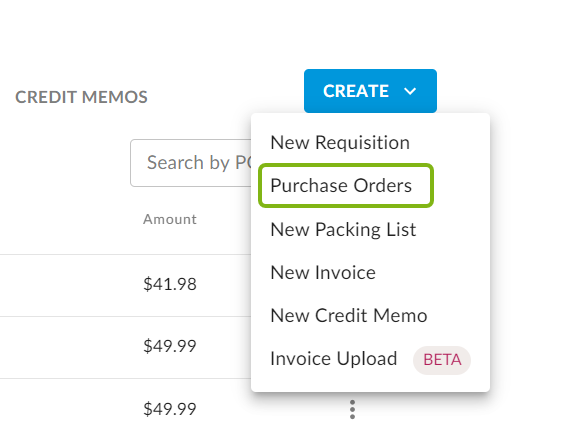Open three-dot actions menu for last row
Viewport: 581px width, 436px height.
click(x=352, y=409)
